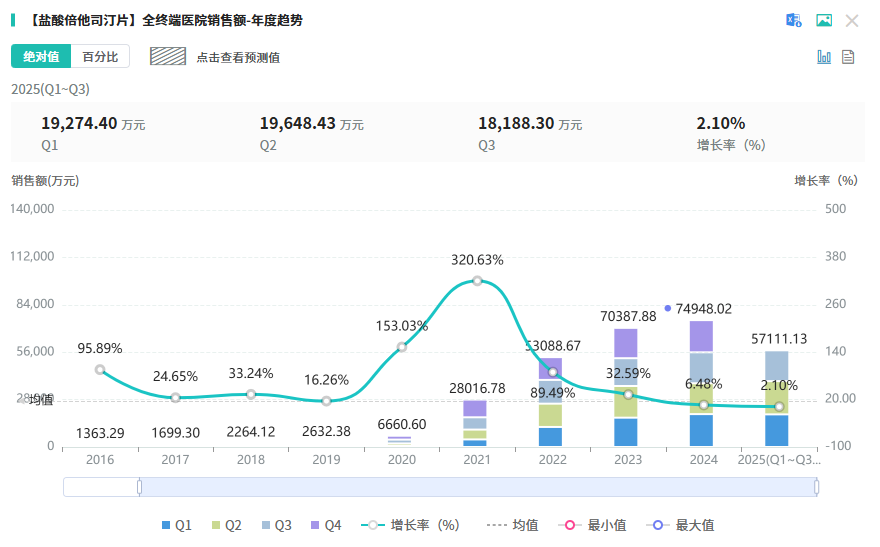
Task: Save chart as image via picture icon
Action: point(823,20)
